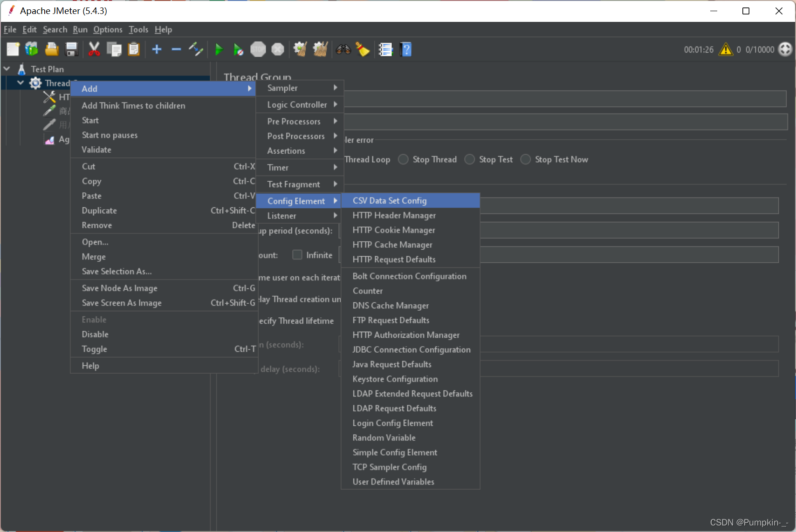This screenshot has height=532, width=796.
Task: Click the yellow warning log icon
Action: [x=726, y=49]
